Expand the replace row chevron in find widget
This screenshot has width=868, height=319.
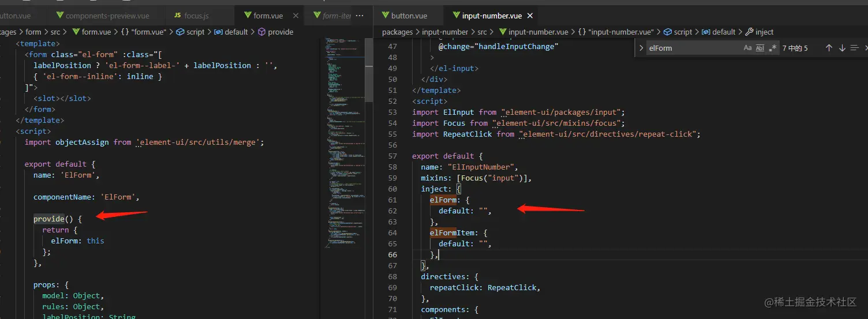[x=641, y=48]
